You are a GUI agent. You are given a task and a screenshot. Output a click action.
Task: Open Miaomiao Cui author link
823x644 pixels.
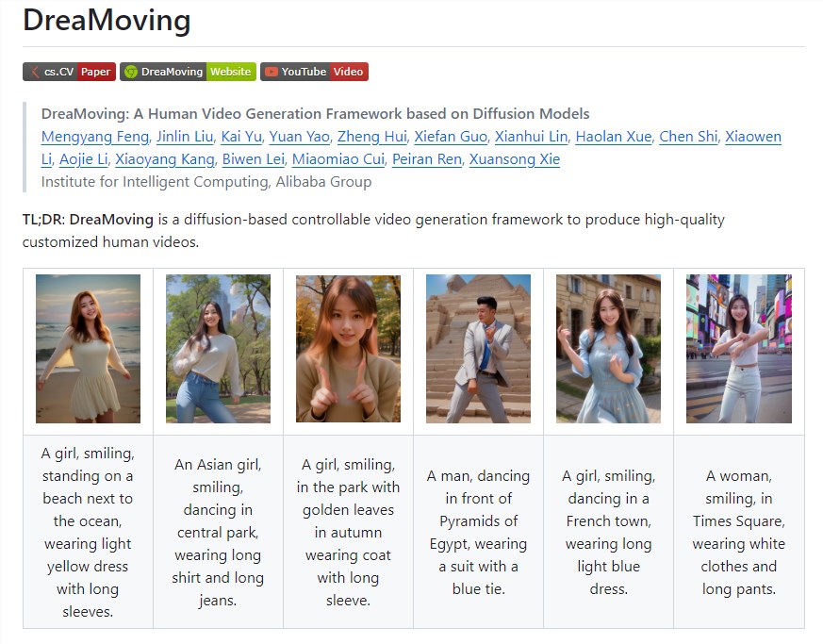[338, 159]
